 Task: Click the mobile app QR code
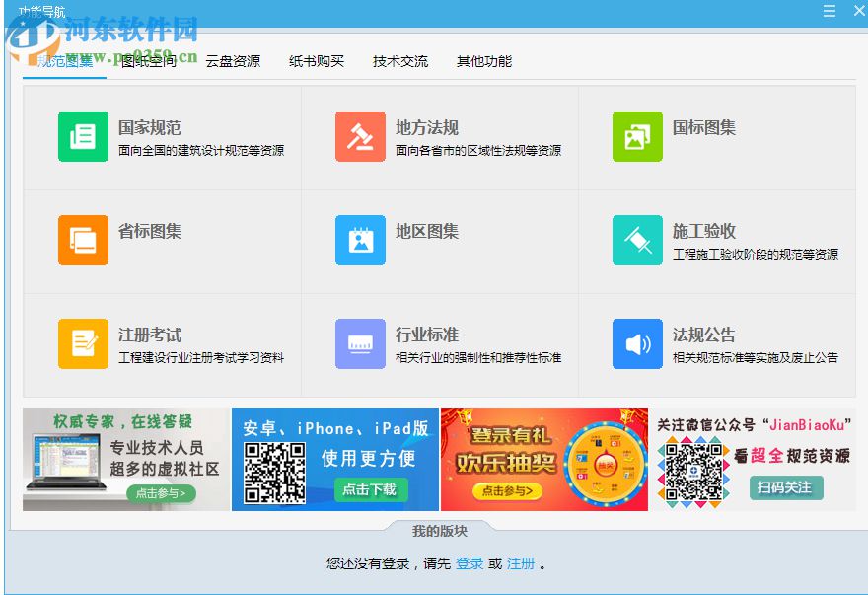click(x=274, y=473)
